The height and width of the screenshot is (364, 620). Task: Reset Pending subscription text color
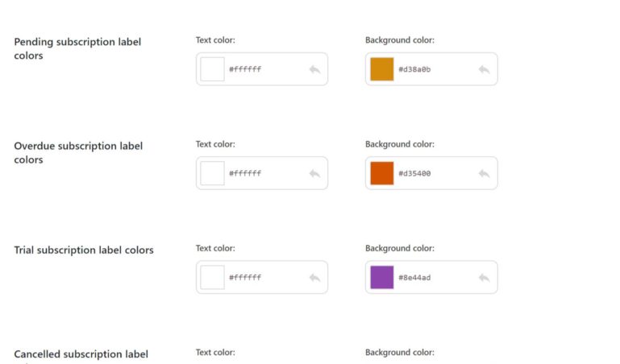(x=314, y=69)
